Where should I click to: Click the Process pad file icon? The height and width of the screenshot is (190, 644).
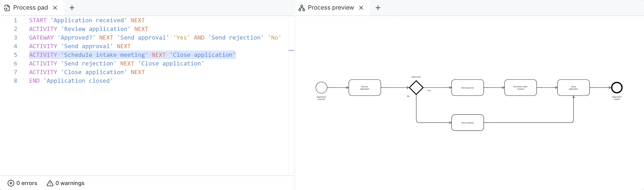(x=7, y=8)
